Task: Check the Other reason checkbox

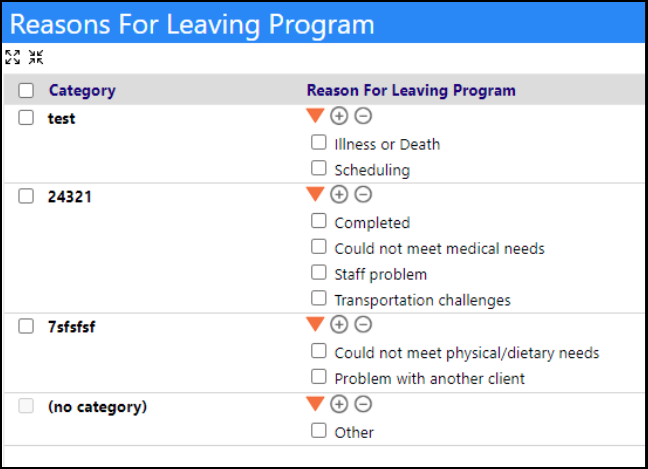Action: [x=319, y=430]
